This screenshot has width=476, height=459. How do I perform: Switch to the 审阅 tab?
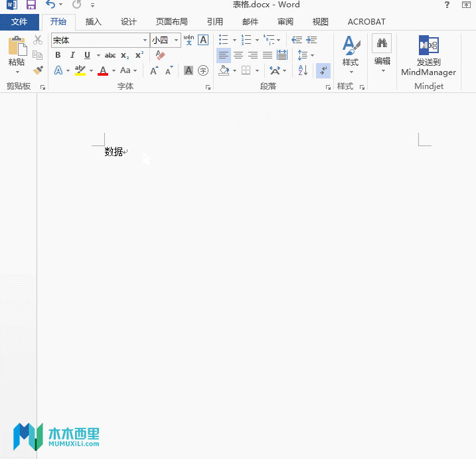click(x=285, y=22)
